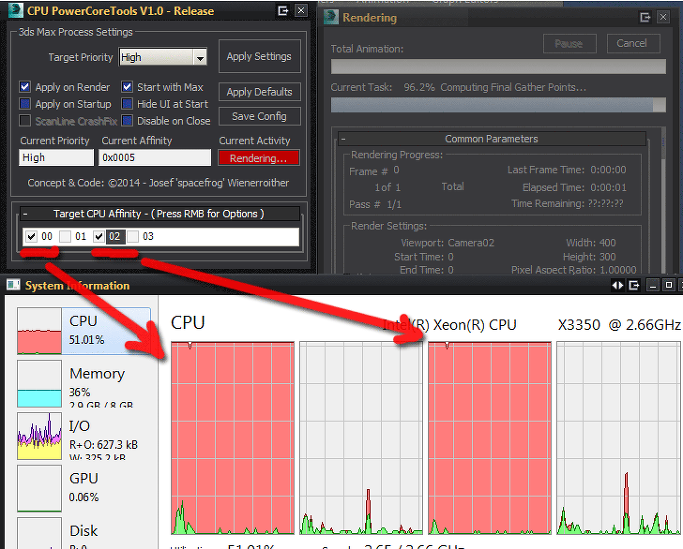Enable the Hide UI at Start checkbox
683x549 pixels.
pos(127,104)
